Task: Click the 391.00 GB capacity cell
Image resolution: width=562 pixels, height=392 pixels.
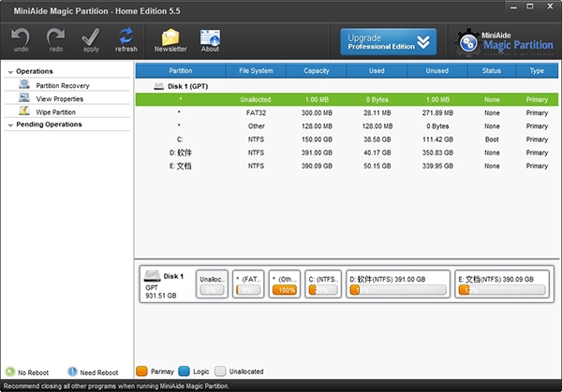Action: [317, 152]
